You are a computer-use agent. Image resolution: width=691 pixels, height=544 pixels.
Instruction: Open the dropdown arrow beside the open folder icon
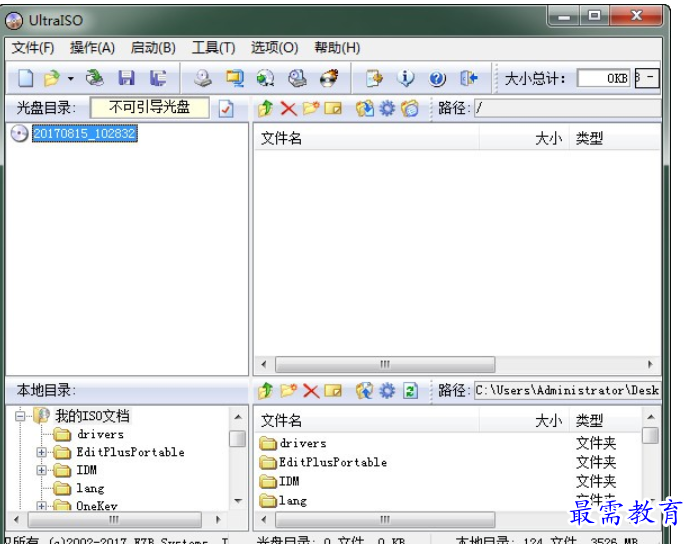click(71, 79)
